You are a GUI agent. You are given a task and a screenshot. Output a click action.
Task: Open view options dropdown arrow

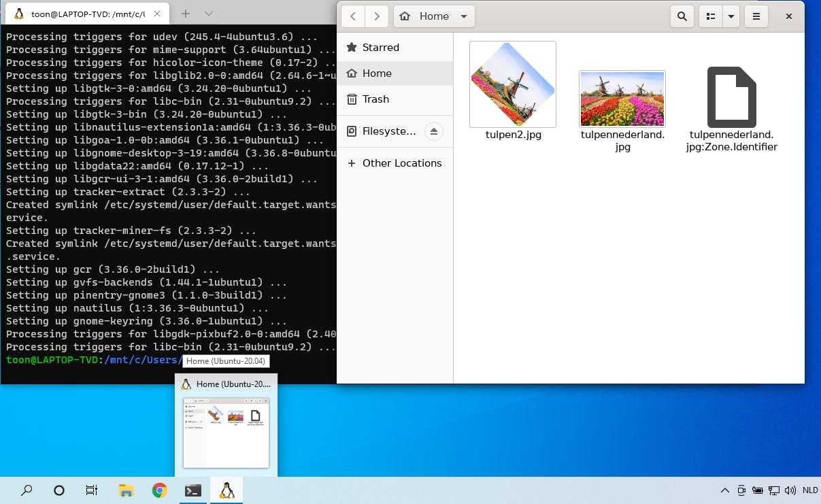click(x=731, y=16)
